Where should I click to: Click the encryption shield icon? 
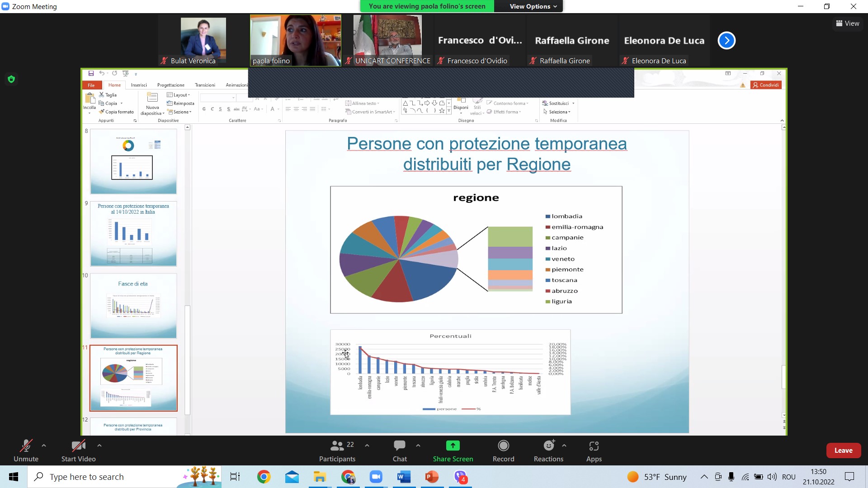11,80
